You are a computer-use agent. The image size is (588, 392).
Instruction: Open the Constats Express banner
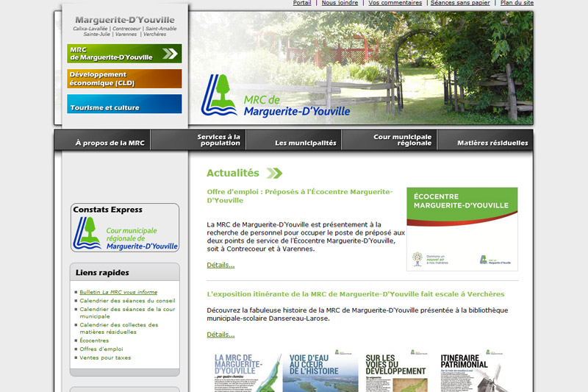125,228
